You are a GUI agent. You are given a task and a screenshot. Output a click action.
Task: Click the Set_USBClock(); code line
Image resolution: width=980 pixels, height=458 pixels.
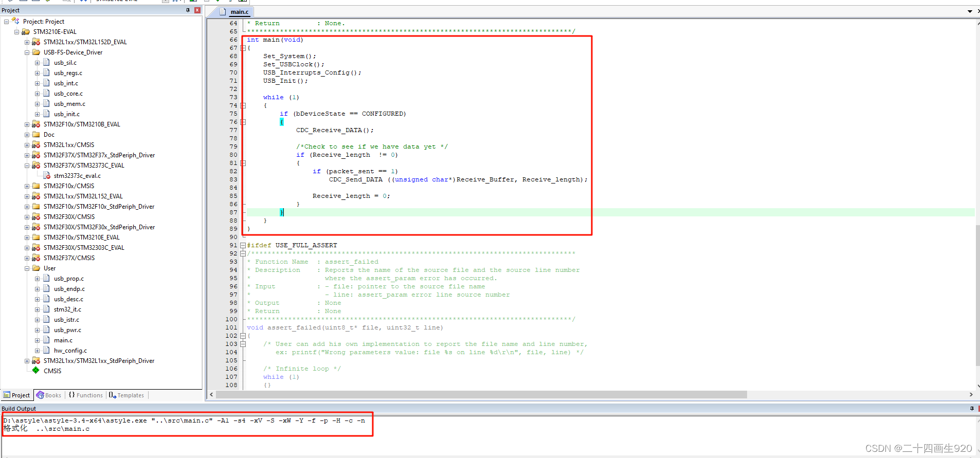pos(294,64)
